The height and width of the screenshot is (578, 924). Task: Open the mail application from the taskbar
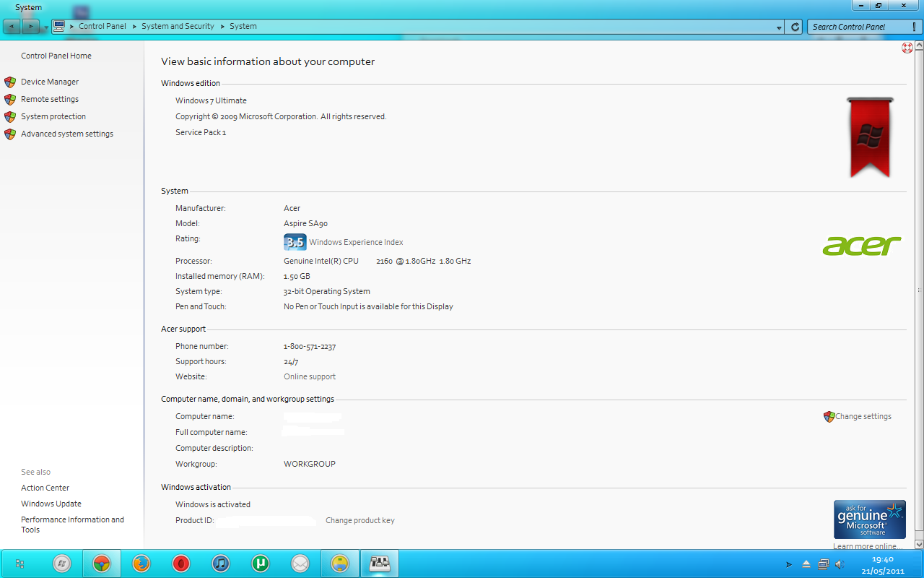[300, 563]
